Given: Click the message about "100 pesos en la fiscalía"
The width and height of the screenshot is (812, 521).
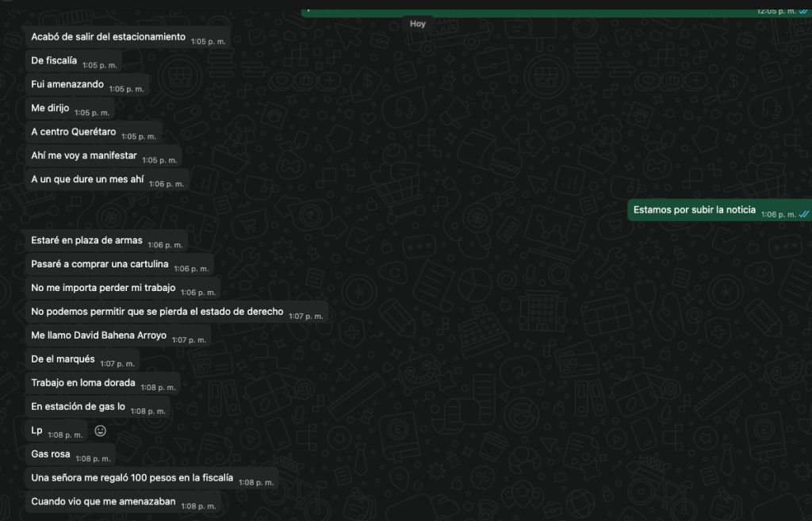Looking at the screenshot, I should click(x=132, y=478).
